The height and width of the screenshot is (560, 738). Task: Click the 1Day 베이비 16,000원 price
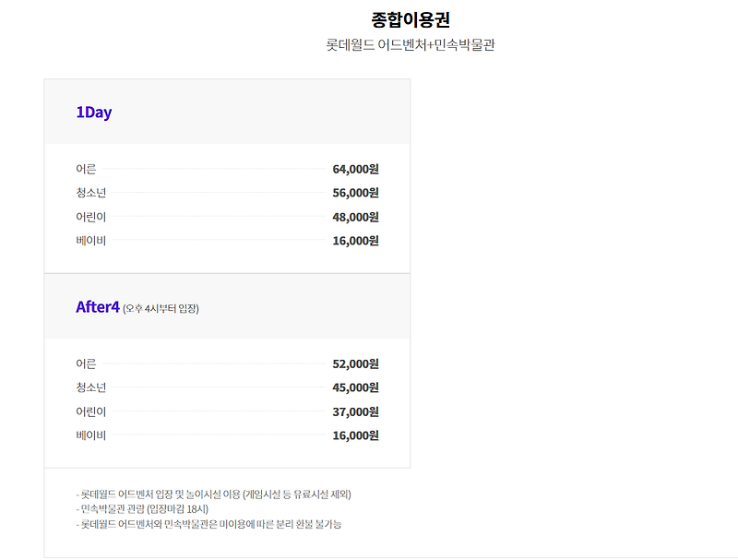(355, 241)
